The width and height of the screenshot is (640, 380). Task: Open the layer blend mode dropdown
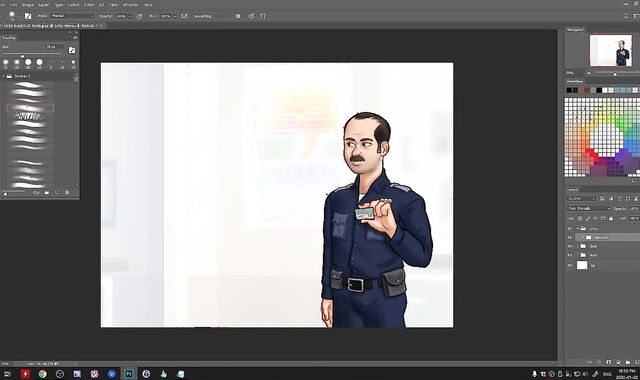589,209
